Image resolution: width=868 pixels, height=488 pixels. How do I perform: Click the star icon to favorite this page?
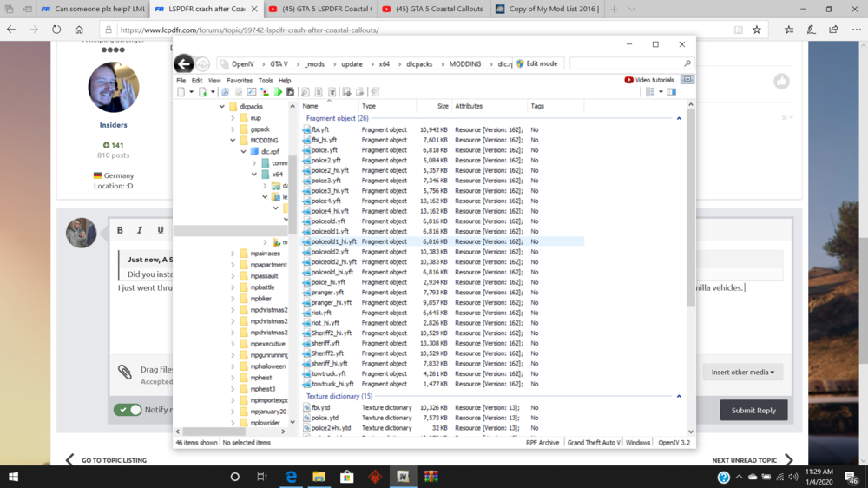[x=757, y=30]
